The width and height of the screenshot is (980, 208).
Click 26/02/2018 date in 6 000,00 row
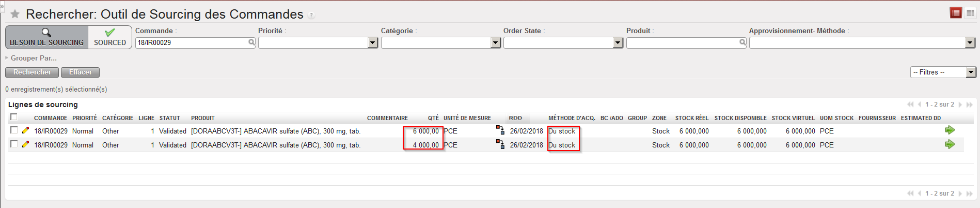[527, 131]
